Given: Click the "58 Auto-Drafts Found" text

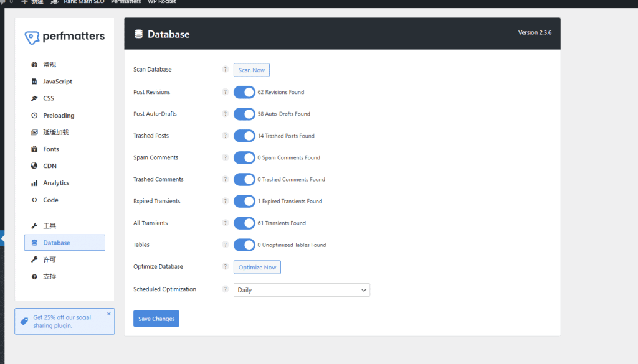Looking at the screenshot, I should point(283,114).
